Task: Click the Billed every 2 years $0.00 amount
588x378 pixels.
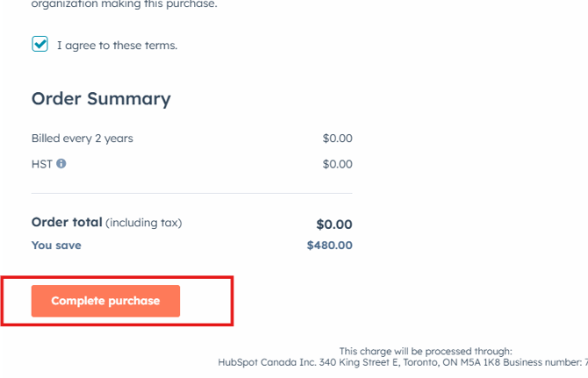Action: point(337,139)
